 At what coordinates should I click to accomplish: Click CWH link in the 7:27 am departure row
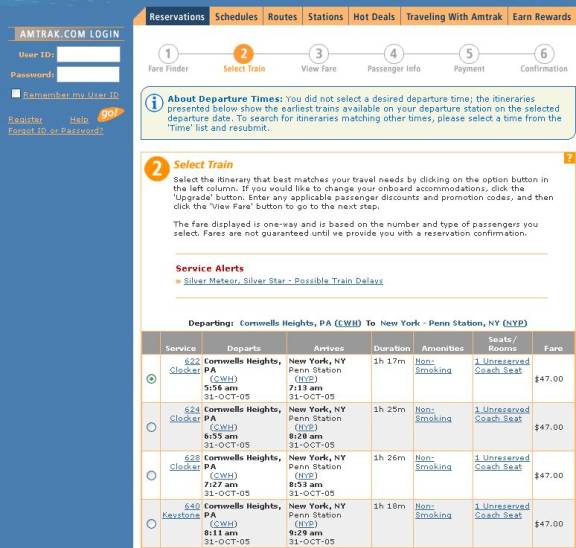[223, 476]
